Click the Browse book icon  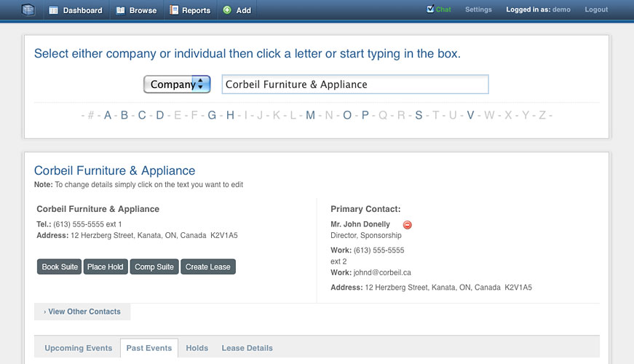point(120,10)
